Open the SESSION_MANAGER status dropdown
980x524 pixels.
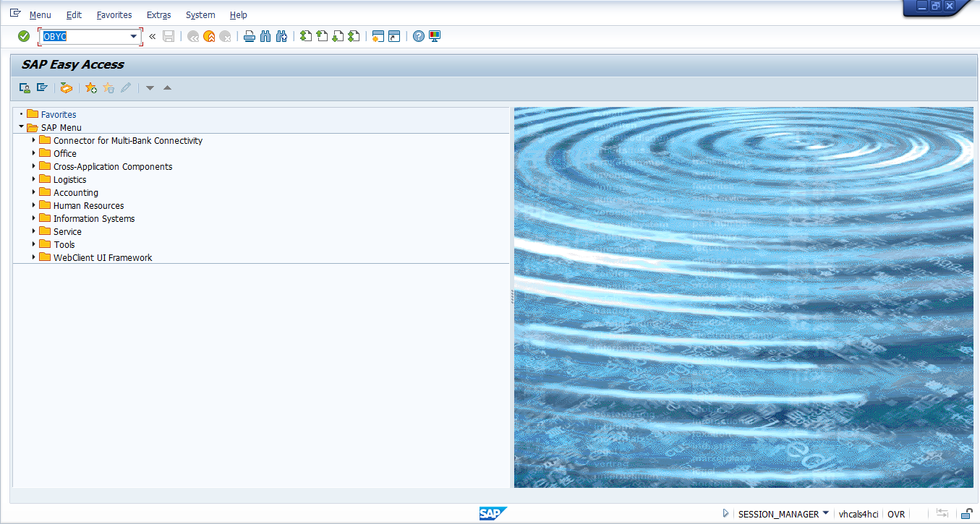point(825,514)
